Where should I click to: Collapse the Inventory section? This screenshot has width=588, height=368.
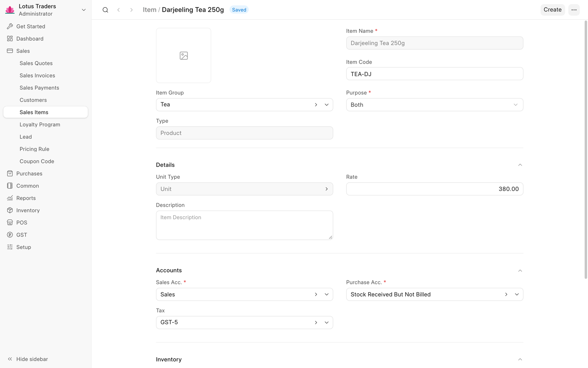tap(520, 360)
